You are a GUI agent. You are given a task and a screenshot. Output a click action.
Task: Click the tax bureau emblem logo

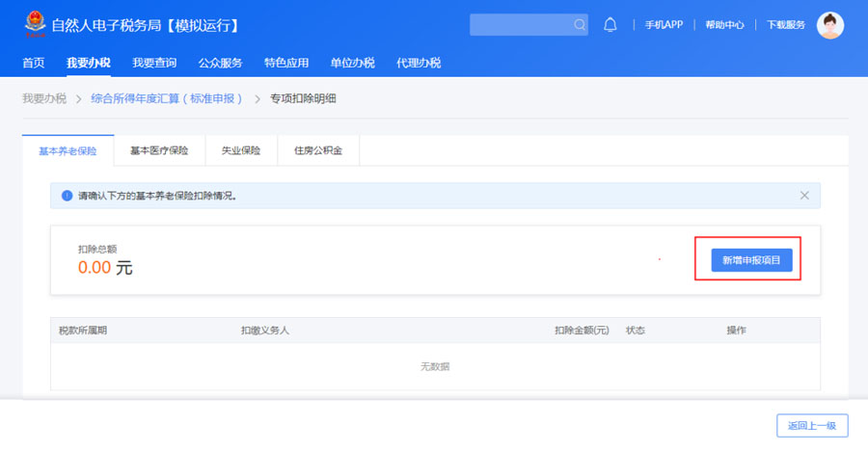tap(35, 24)
